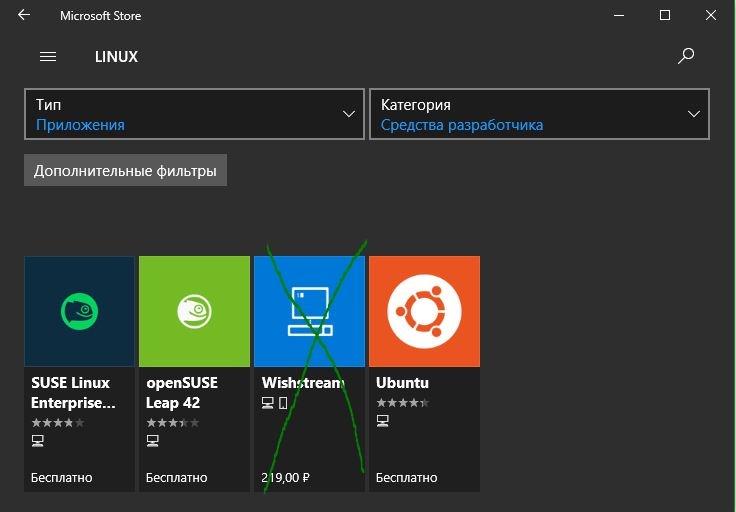The image size is (736, 512).
Task: Open the hamburger navigation menu
Action: pos(48,57)
